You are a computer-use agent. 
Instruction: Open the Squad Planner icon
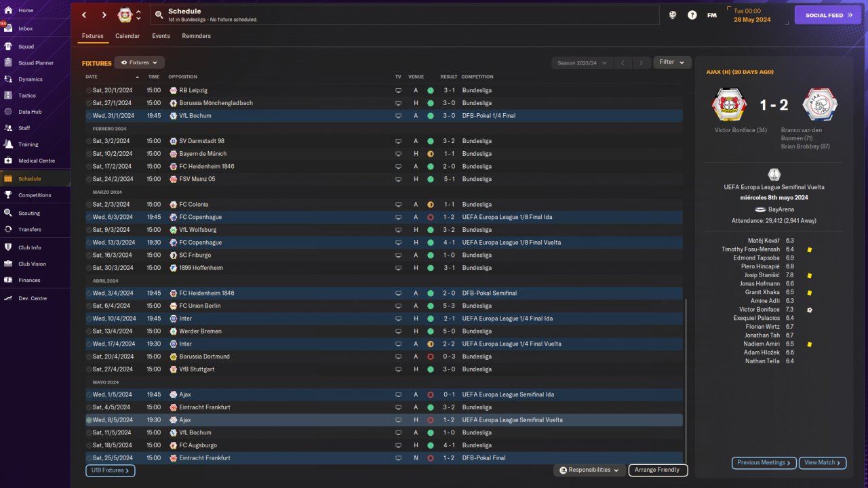[x=8, y=63]
